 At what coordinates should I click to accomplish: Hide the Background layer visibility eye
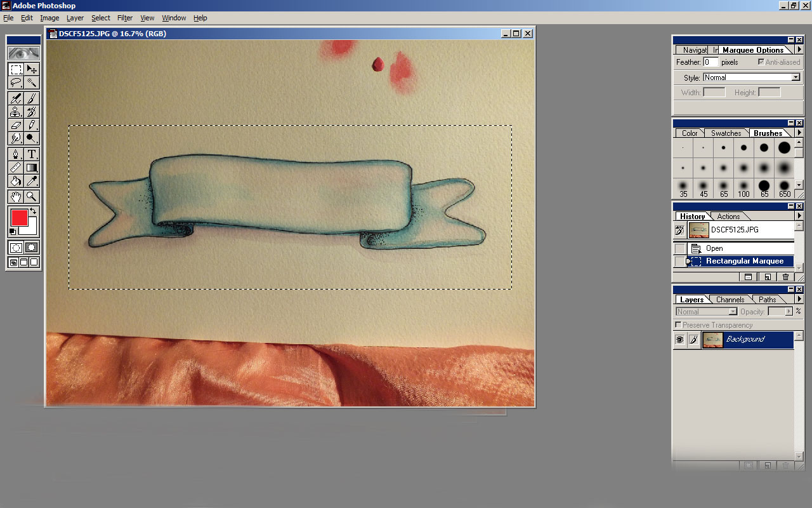tap(679, 340)
